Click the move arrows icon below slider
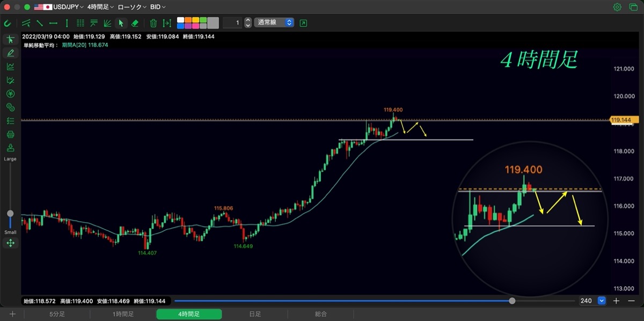The height and width of the screenshot is (321, 644). 10,243
